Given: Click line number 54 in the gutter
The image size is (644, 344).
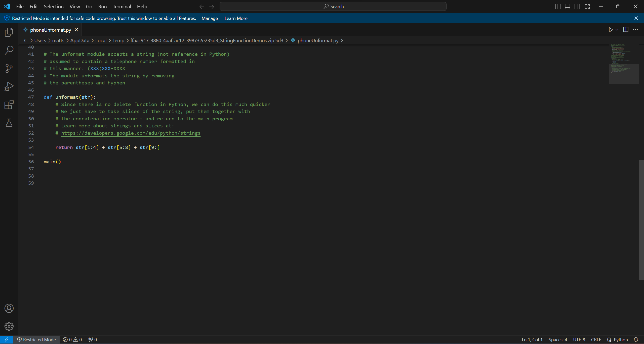Looking at the screenshot, I should pos(31,147).
